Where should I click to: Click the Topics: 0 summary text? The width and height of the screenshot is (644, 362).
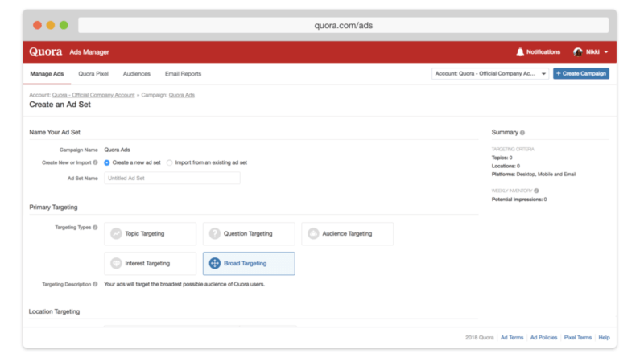tap(502, 158)
